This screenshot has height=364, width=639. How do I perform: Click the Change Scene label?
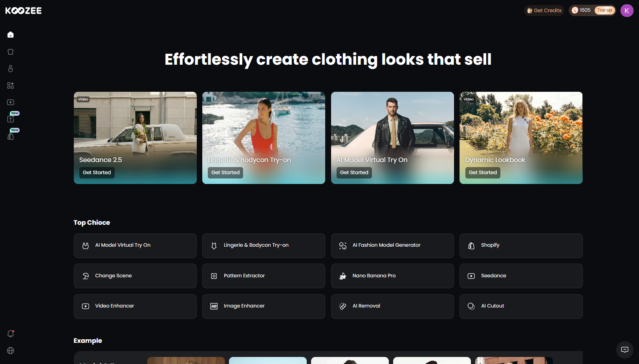coord(114,276)
